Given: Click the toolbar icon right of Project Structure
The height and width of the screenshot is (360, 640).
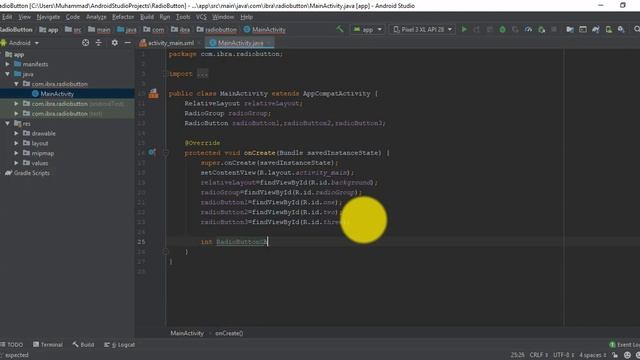Looking at the screenshot, I should 583,29.
